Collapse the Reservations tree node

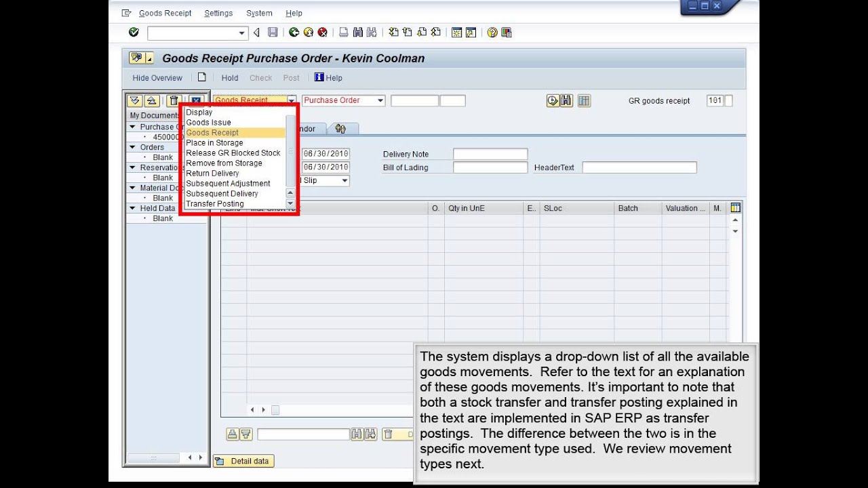click(133, 167)
